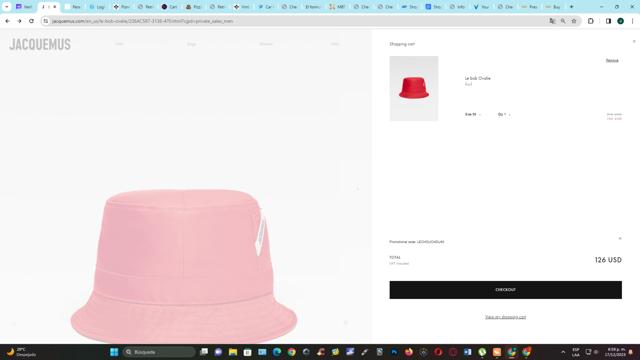The image size is (640, 360).
Task: Reload the page with the refresh icon
Action: pos(31,21)
